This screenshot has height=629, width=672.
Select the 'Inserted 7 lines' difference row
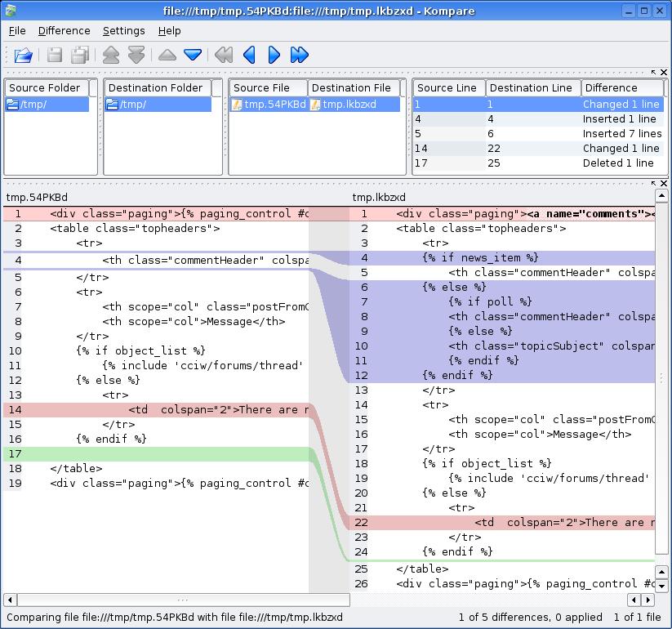[x=538, y=134]
